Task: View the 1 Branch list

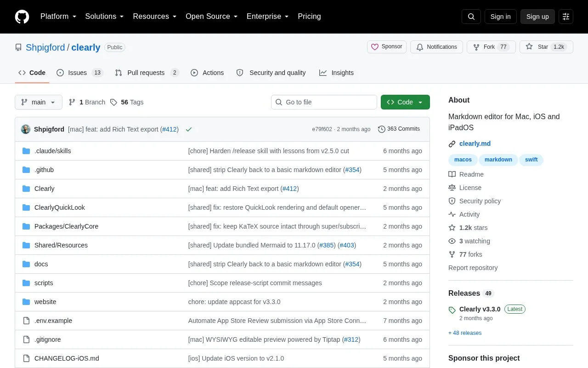Action: point(87,102)
